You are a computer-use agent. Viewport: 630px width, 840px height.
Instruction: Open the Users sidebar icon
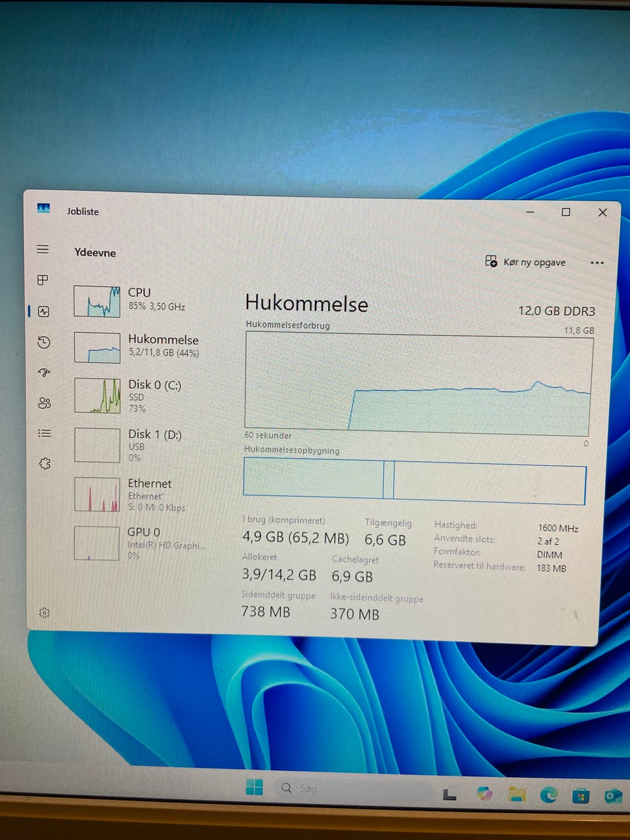point(45,403)
